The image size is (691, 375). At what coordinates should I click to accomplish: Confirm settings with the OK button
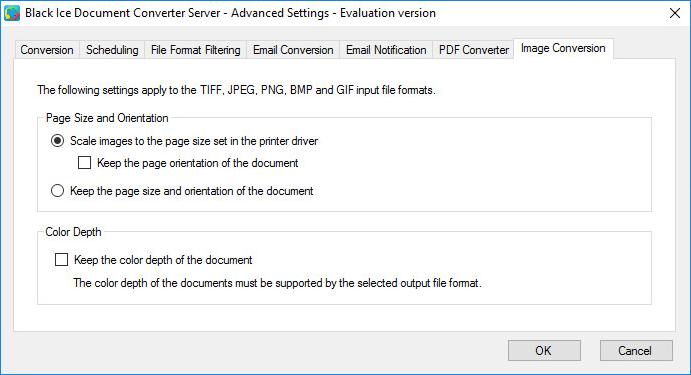pos(544,350)
